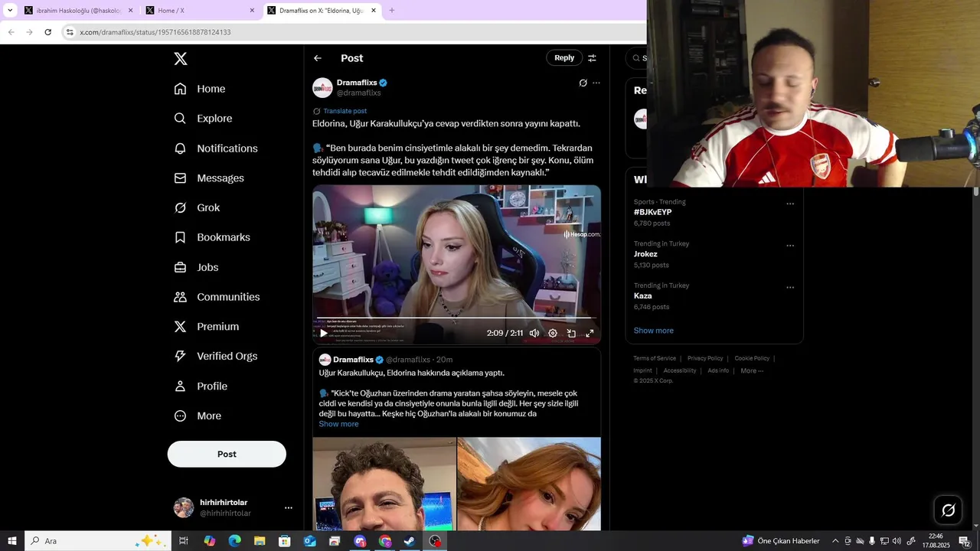The width and height of the screenshot is (980, 551).
Task: Open more options for Kaza trend
Action: (x=790, y=288)
